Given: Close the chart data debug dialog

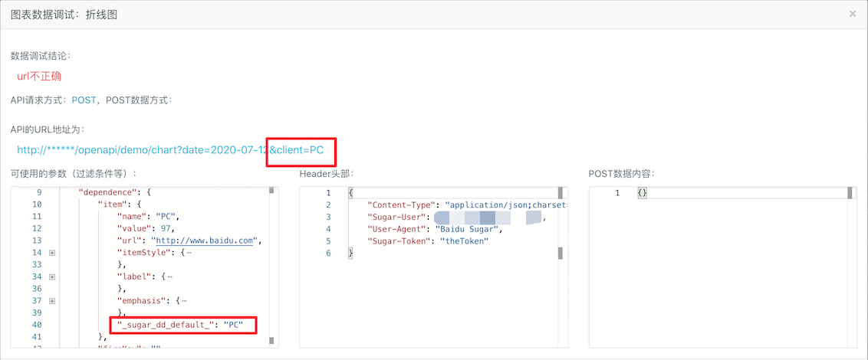Looking at the screenshot, I should tap(853, 14).
